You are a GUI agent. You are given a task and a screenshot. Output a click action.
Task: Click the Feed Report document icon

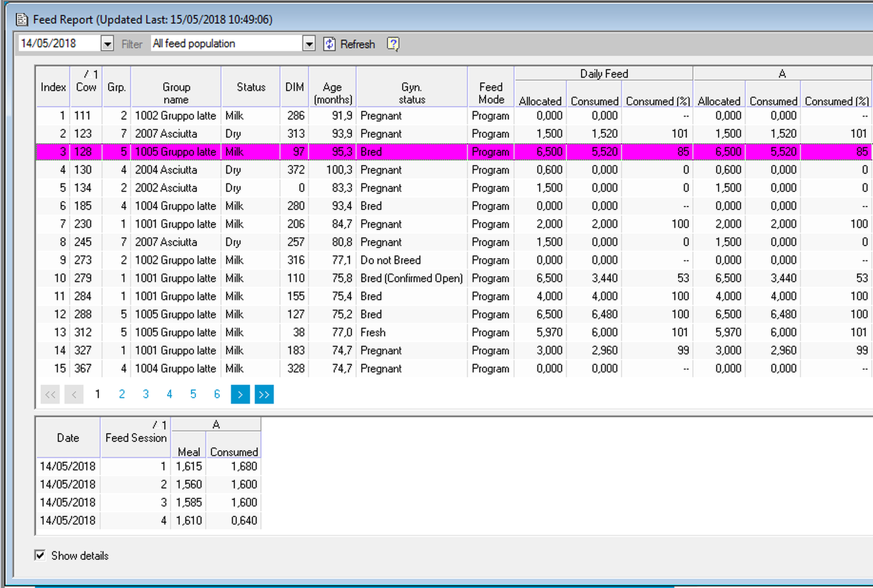click(22, 20)
